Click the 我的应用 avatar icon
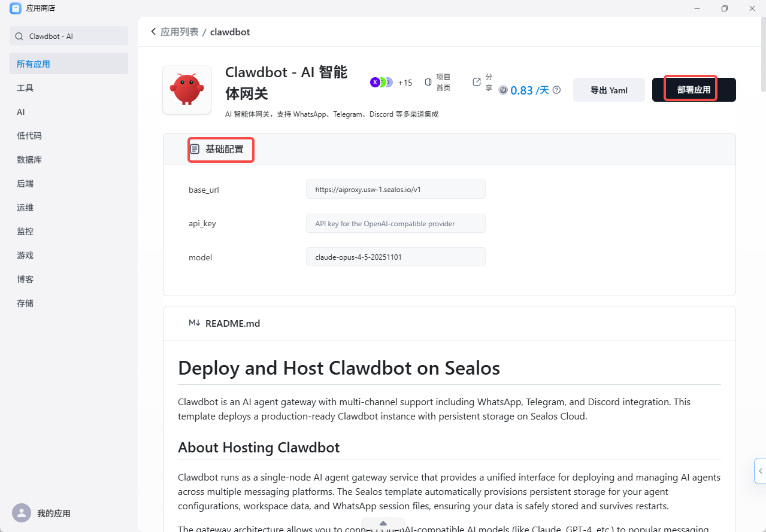 [22, 513]
